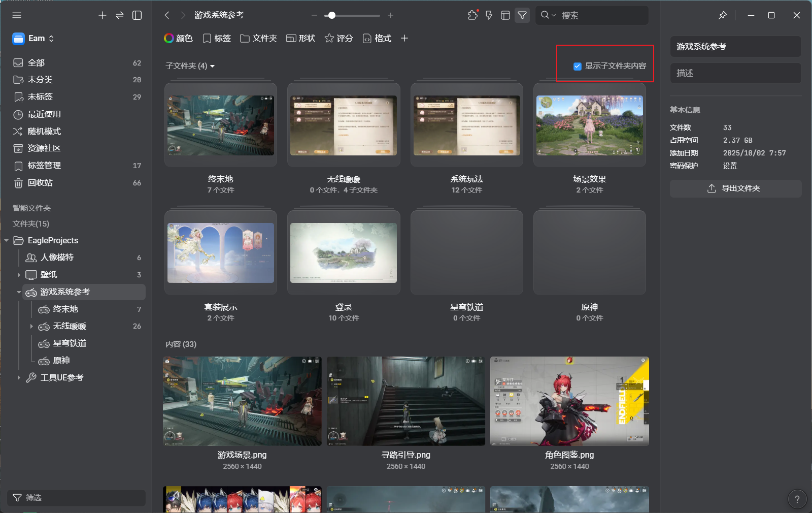Open the help question mark button
Viewport: 812px width, 513px height.
pos(797,499)
